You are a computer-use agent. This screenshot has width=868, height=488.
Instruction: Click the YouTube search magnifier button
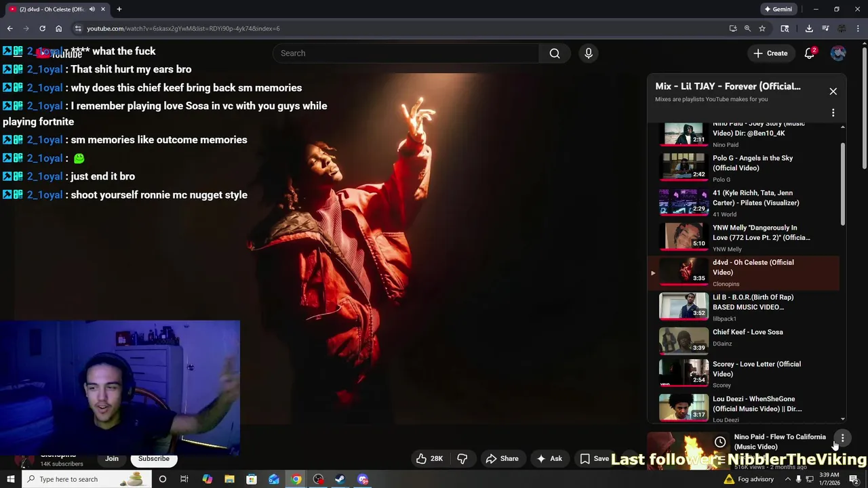click(555, 54)
